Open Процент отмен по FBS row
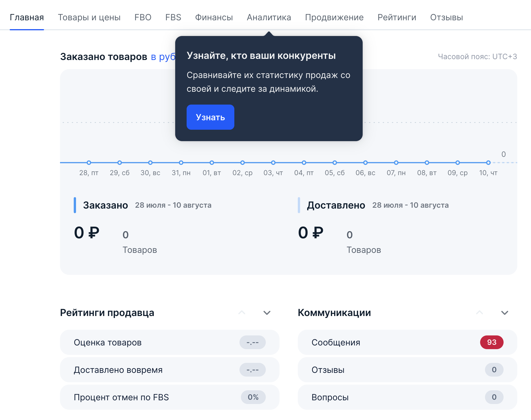Viewport: 531px width, 420px height. click(x=170, y=397)
